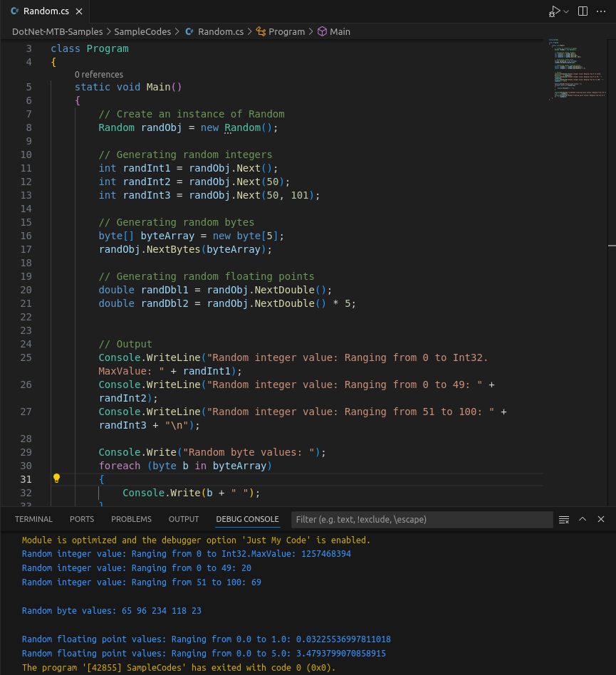Screen dimensions: 616x675
Task: Close the Random.cs editor tab
Action: tap(79, 11)
